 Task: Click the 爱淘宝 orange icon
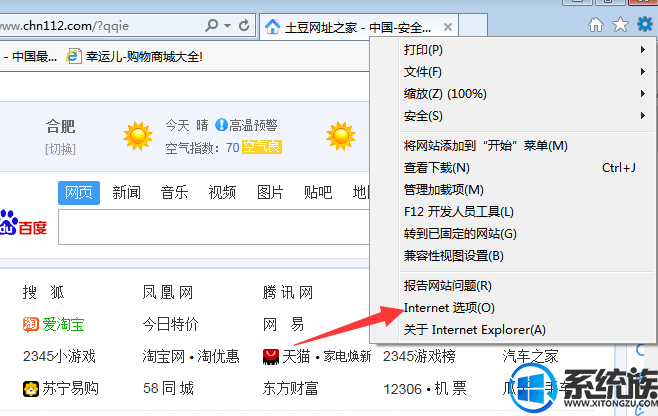pos(31,324)
